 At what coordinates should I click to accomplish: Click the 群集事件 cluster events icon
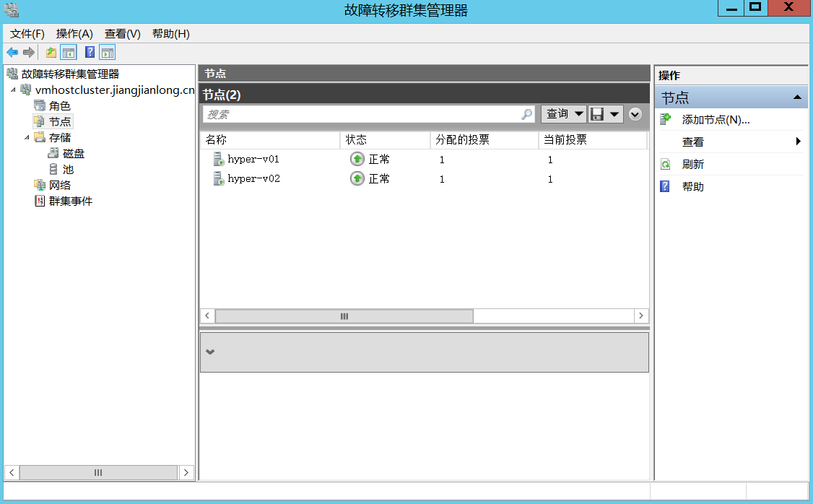click(x=40, y=201)
